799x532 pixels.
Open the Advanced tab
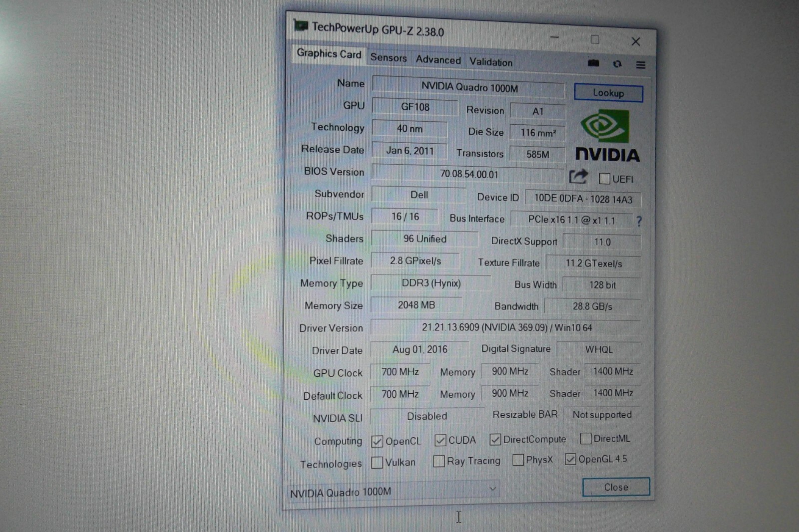point(438,60)
